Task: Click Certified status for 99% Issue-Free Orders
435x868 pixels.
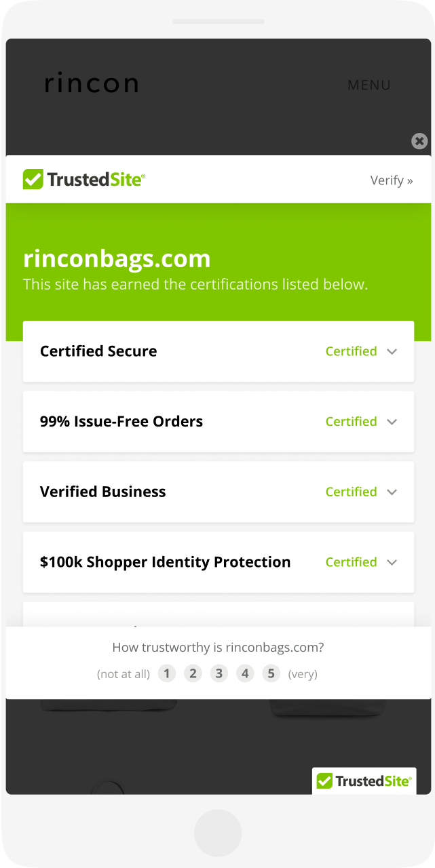Action: [351, 422]
